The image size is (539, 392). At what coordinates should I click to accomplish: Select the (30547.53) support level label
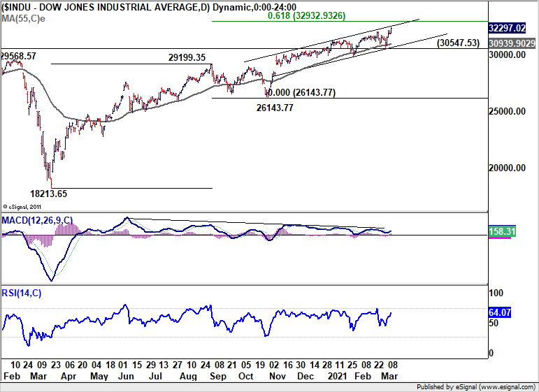(458, 43)
